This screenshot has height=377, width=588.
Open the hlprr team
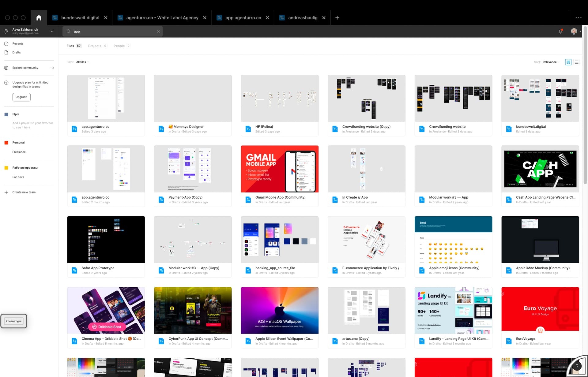pyautogui.click(x=16, y=114)
